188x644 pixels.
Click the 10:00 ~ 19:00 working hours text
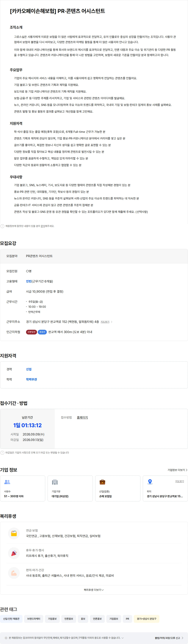[x=37, y=307]
